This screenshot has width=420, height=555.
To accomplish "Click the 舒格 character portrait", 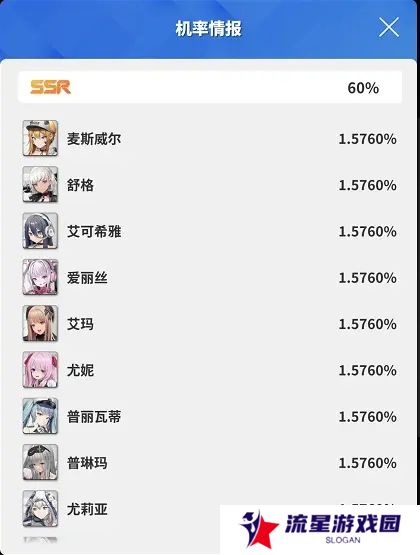I will 40,184.
